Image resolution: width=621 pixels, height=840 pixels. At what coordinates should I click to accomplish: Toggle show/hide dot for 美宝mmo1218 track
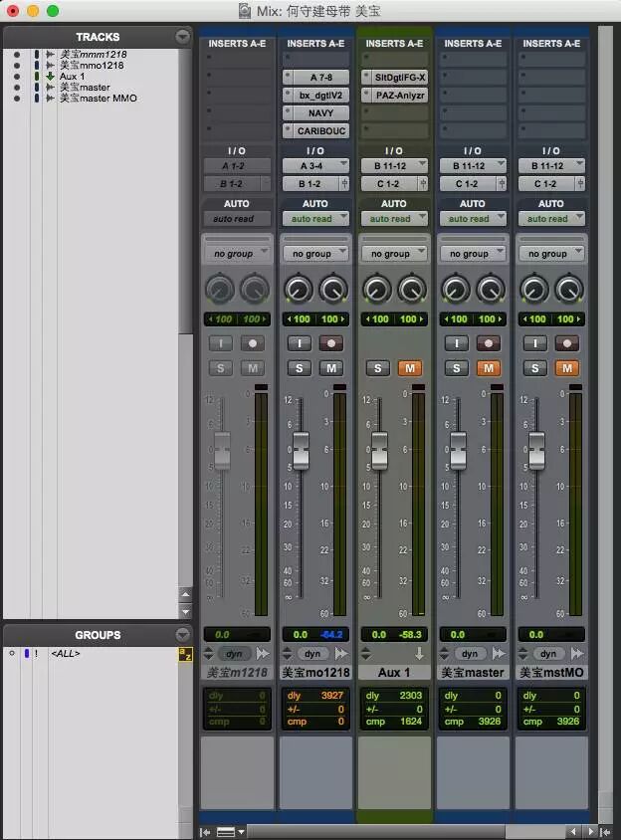(x=17, y=66)
